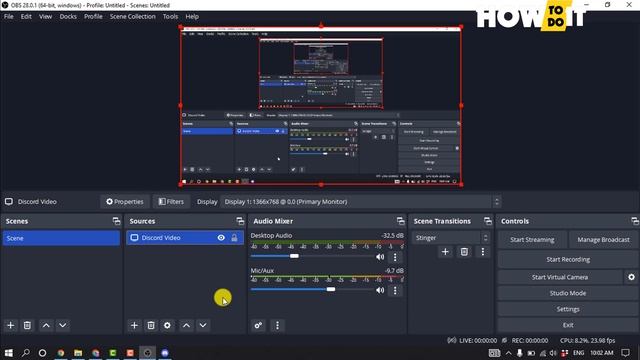This screenshot has width=640, height=360.
Task: Open the Tools menu
Action: click(170, 17)
